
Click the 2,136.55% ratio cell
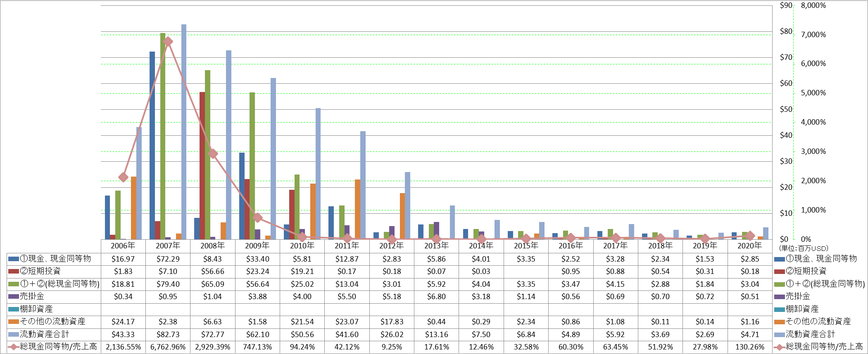coord(123,347)
